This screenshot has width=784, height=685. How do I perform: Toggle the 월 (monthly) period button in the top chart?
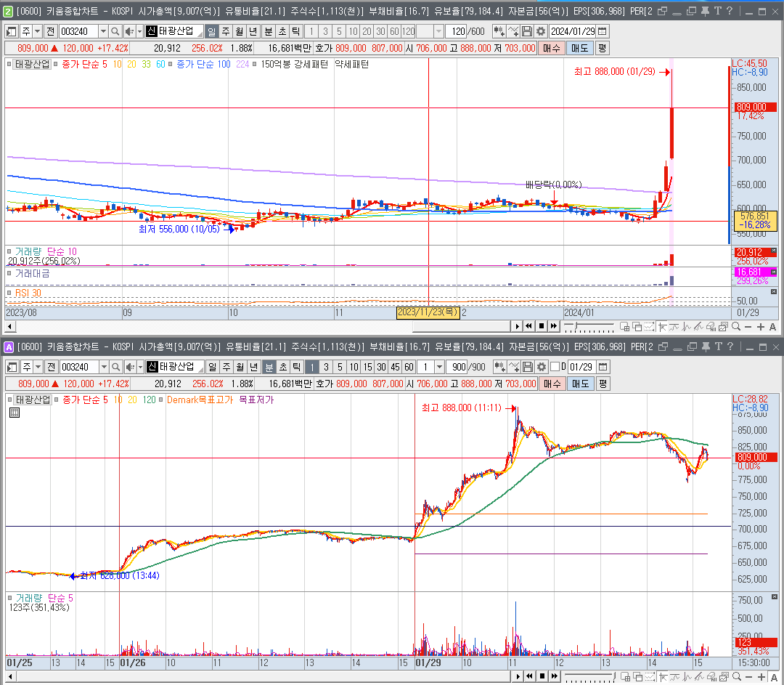pos(240,31)
